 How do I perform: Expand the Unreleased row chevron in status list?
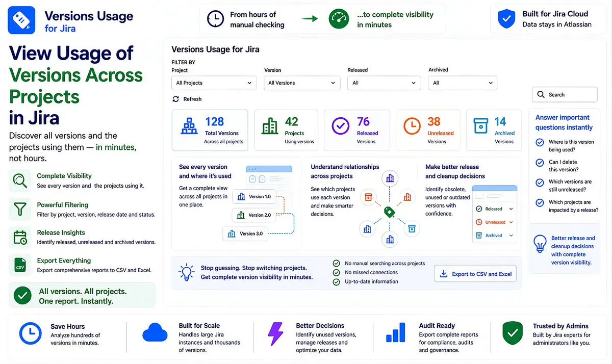point(511,222)
